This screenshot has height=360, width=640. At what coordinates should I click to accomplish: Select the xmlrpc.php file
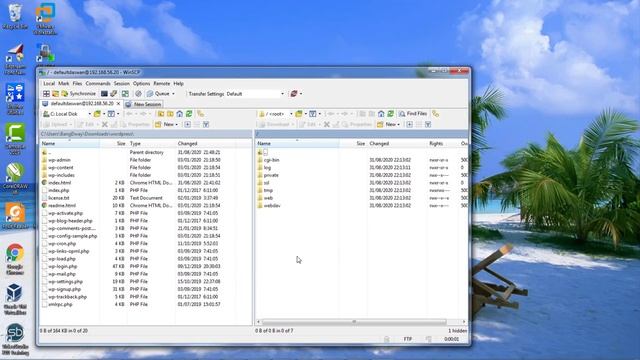(60, 304)
